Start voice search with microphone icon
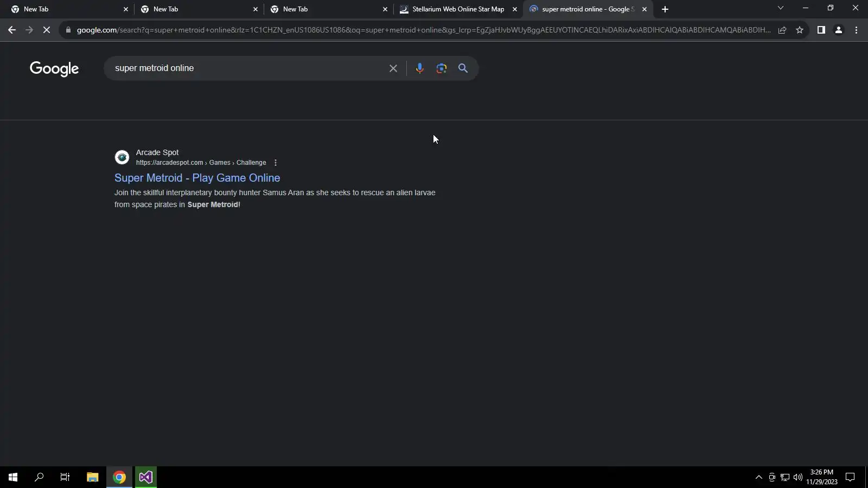The image size is (868, 488). [419, 68]
